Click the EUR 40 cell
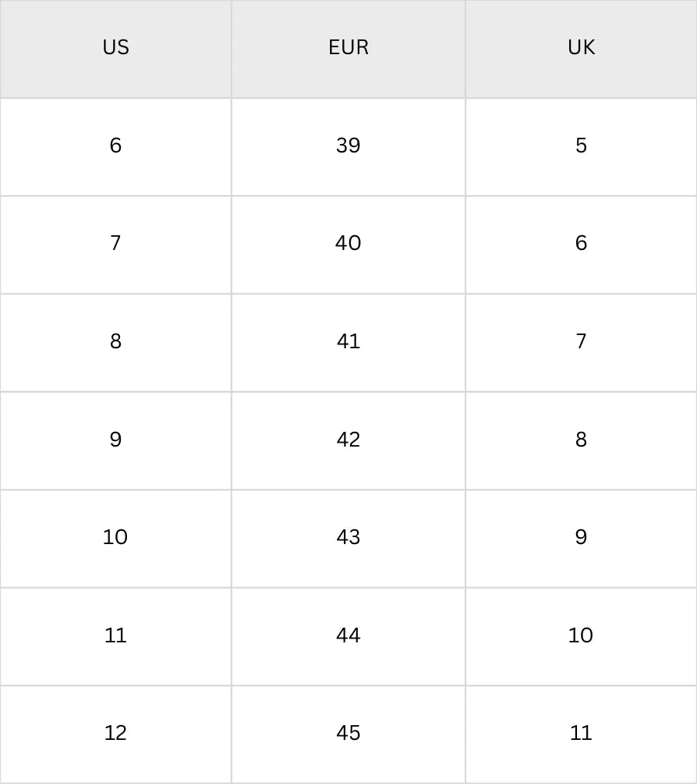 (x=348, y=244)
